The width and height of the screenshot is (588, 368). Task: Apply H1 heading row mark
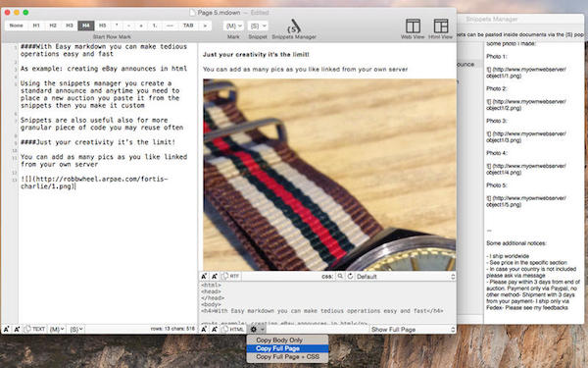coord(36,26)
